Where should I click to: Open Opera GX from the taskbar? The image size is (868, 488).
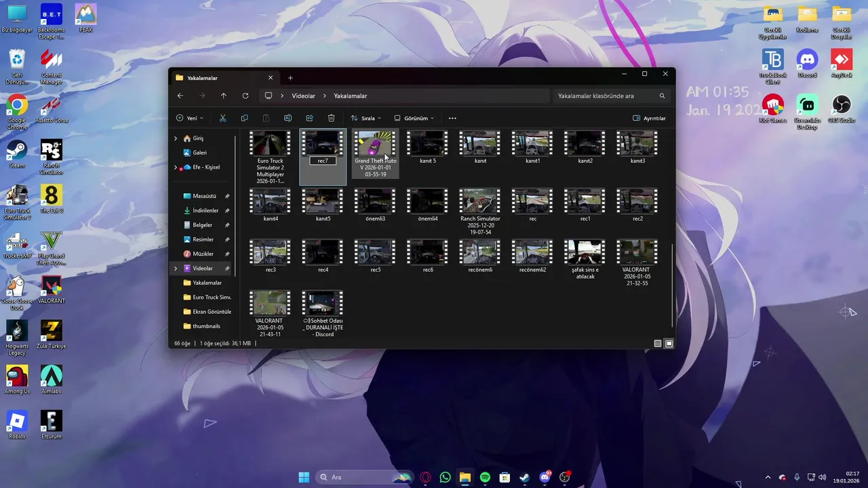[425, 477]
